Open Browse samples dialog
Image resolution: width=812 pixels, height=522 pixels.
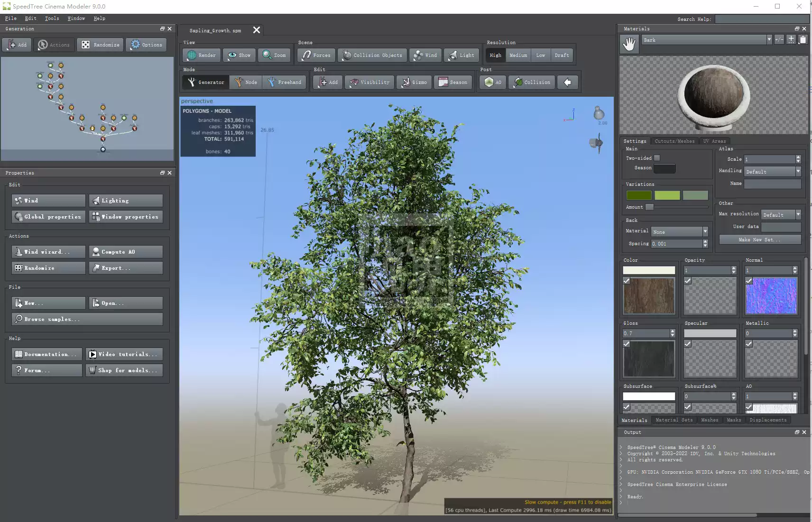[87, 319]
